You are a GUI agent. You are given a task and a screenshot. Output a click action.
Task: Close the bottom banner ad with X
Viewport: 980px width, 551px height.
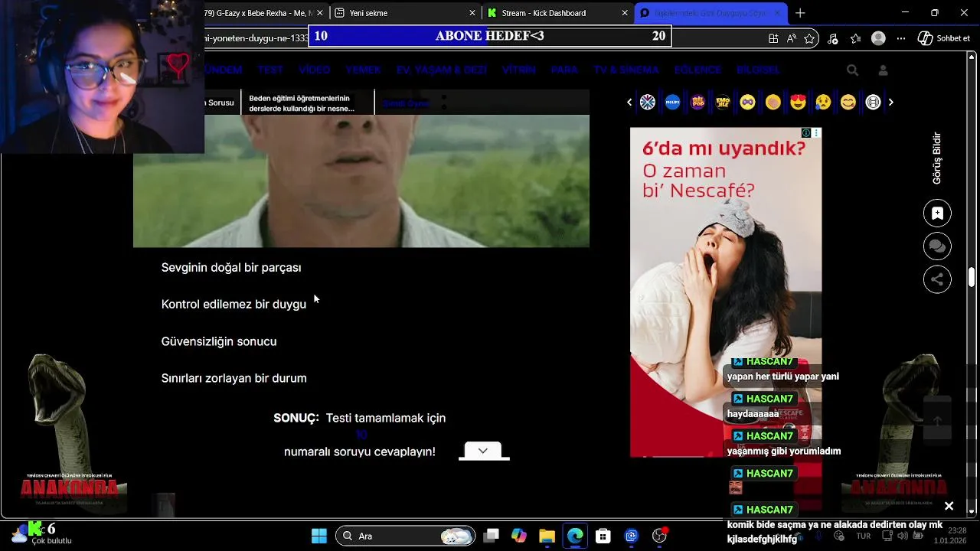(949, 506)
